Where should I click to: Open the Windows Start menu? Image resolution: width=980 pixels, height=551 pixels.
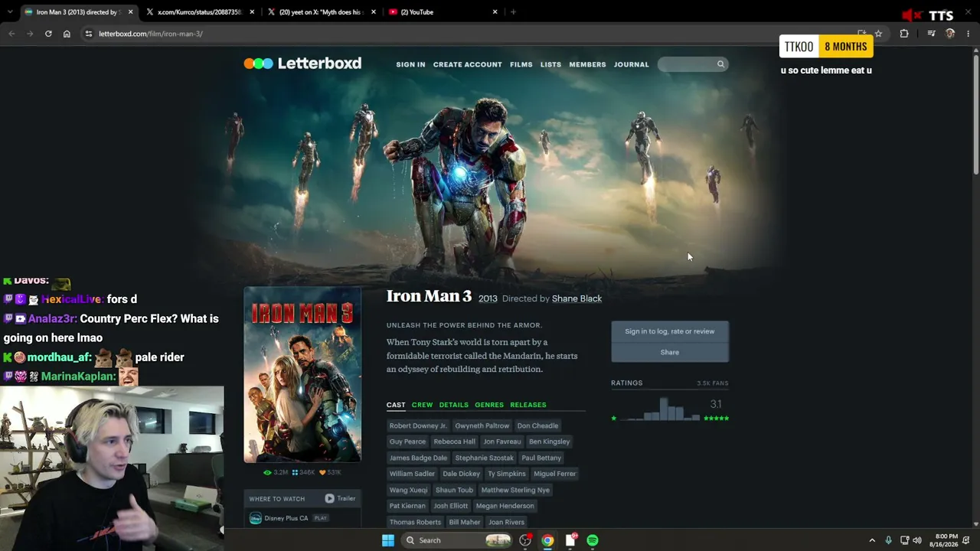[x=388, y=540]
